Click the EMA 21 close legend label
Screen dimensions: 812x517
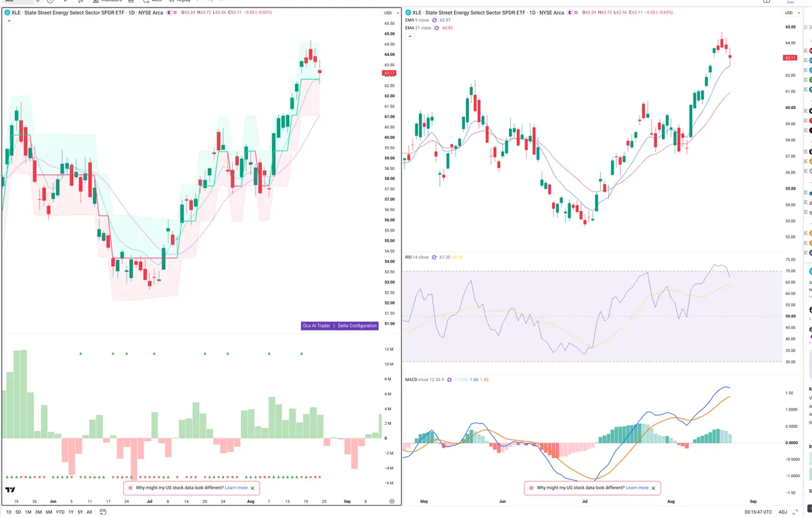418,28
